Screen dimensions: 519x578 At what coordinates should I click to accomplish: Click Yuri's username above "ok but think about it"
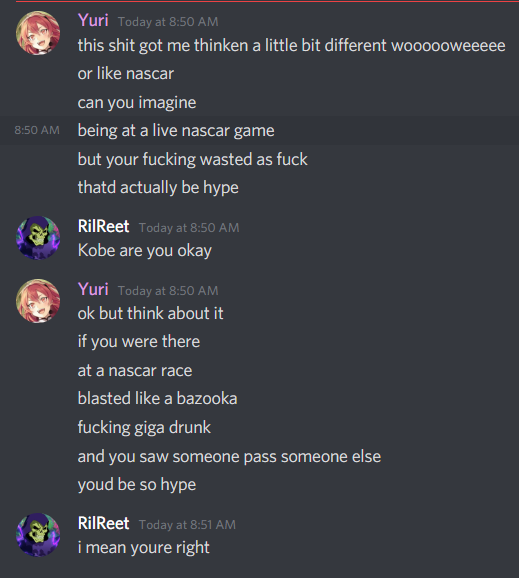click(93, 289)
